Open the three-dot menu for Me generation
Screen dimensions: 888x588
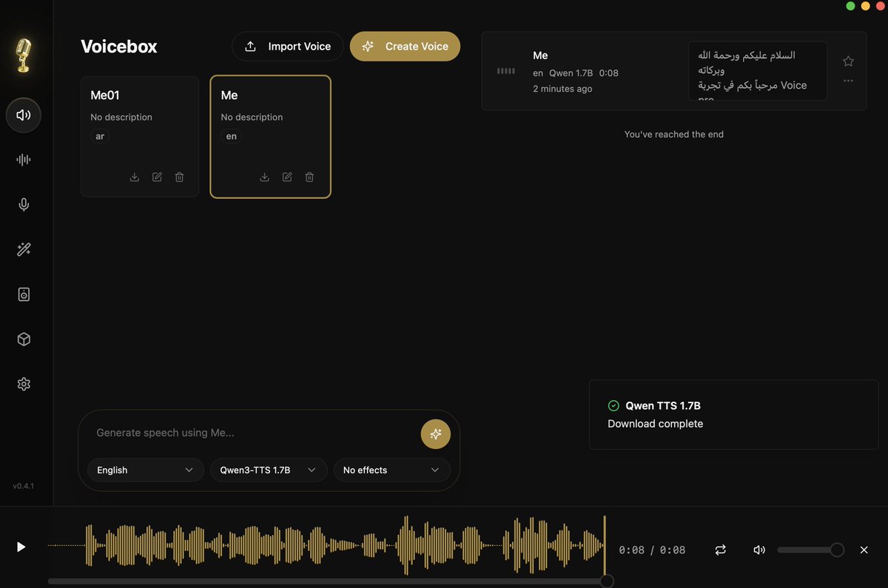tap(849, 81)
